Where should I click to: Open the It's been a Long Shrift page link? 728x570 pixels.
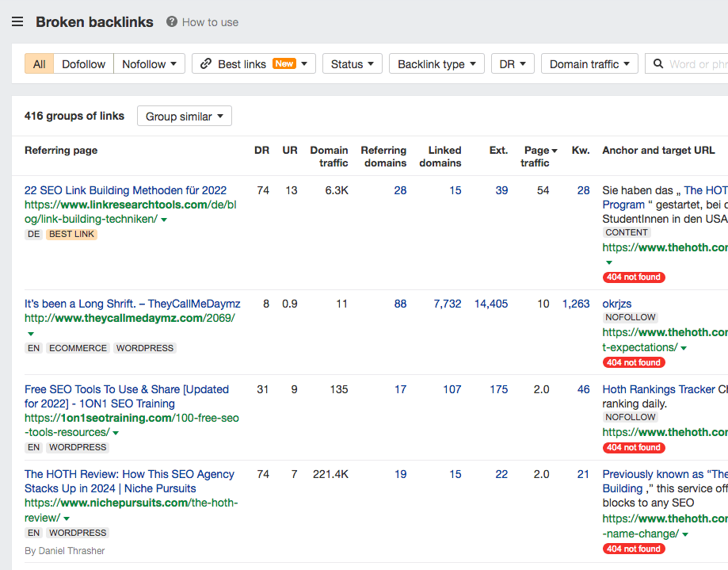(132, 304)
